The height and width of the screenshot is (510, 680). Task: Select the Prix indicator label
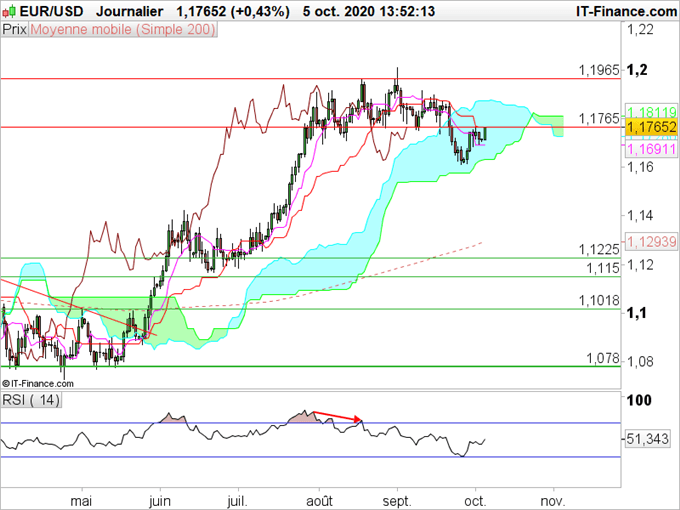(x=14, y=29)
